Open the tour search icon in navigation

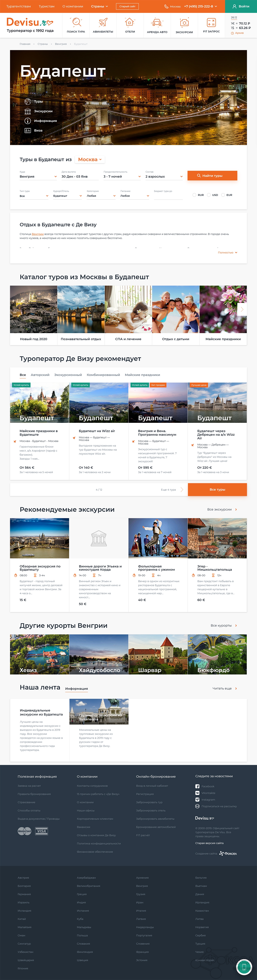pyautogui.click(x=76, y=22)
